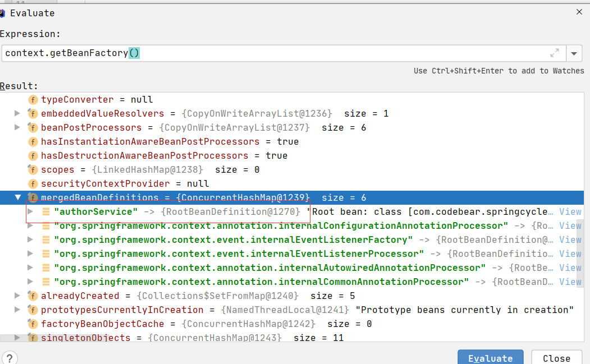
Task: Open the expression history dropdown arrow
Action: pos(574,54)
